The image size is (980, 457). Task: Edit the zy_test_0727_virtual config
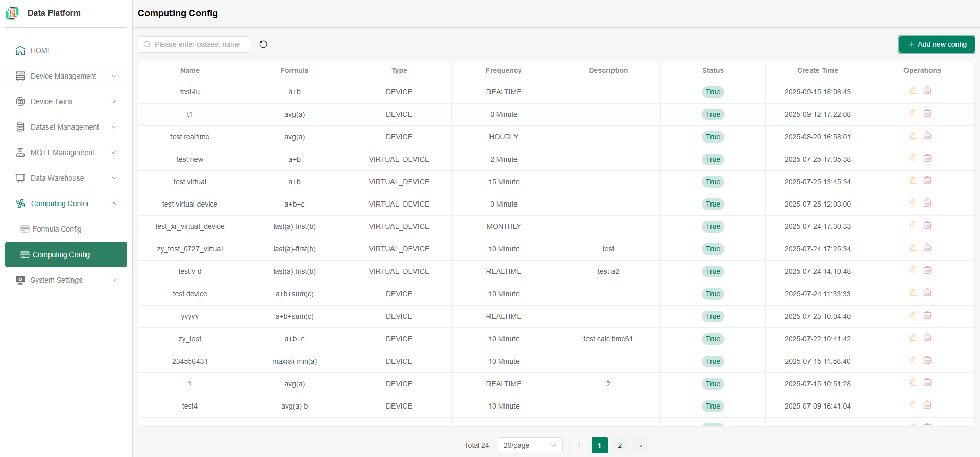[x=913, y=248]
